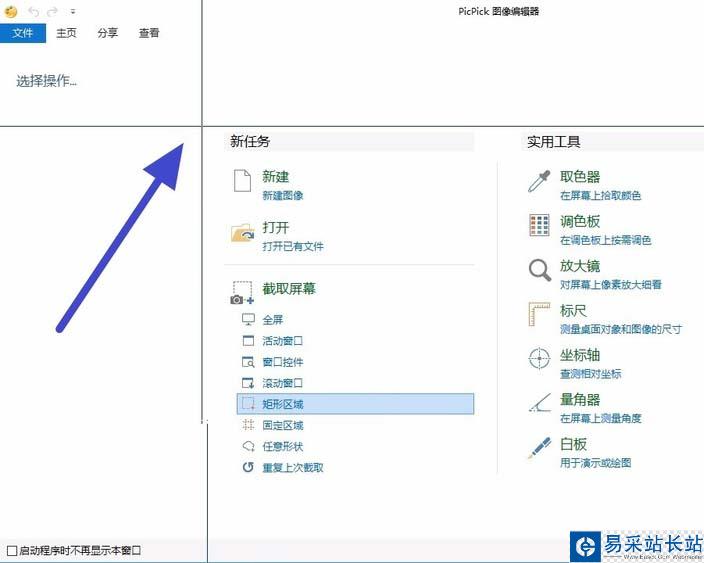Viewport: 704px width, 563px height.
Task: Select 全屏 capture option
Action: [273, 320]
